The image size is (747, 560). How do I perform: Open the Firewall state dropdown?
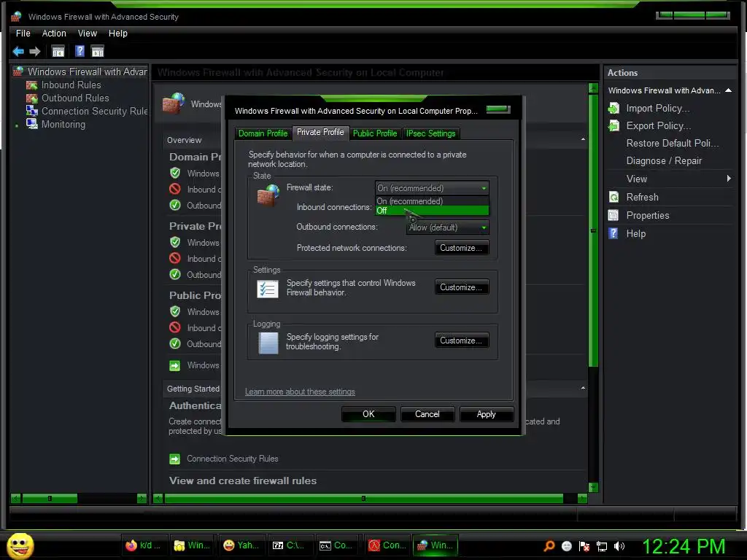click(432, 188)
